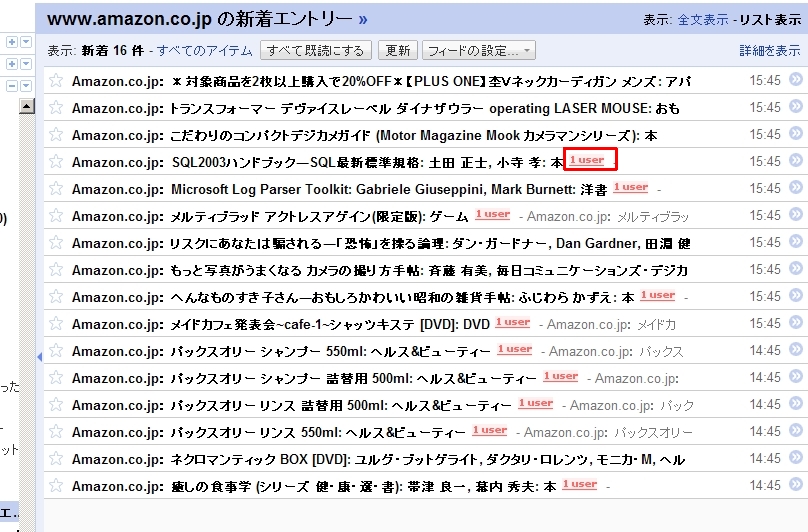Screen dimensions: 808x532
Task: Open dropdown arrow beside the minus expander
Action: pos(26,86)
